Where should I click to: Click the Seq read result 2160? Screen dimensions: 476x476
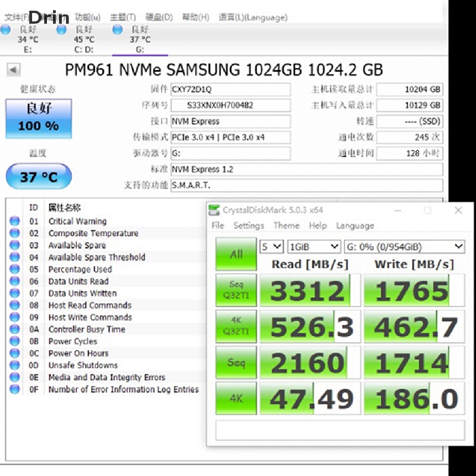[x=310, y=363]
